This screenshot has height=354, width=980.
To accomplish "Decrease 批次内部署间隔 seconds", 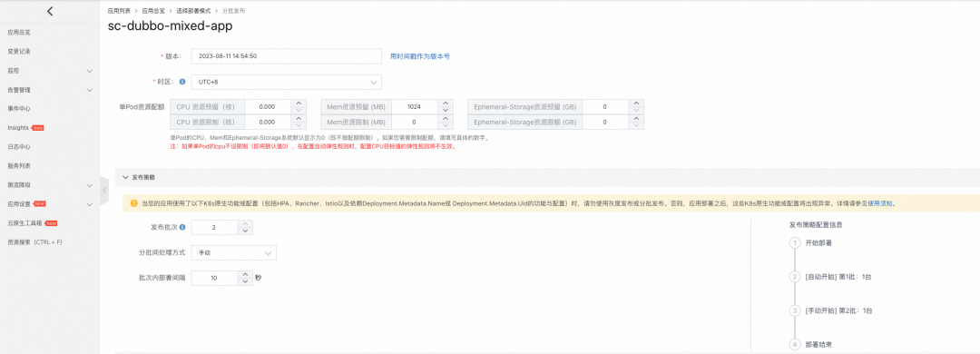I will 245,281.
